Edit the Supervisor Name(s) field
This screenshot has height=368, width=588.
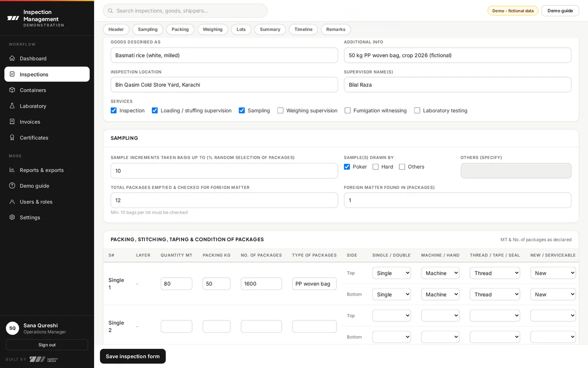458,85
